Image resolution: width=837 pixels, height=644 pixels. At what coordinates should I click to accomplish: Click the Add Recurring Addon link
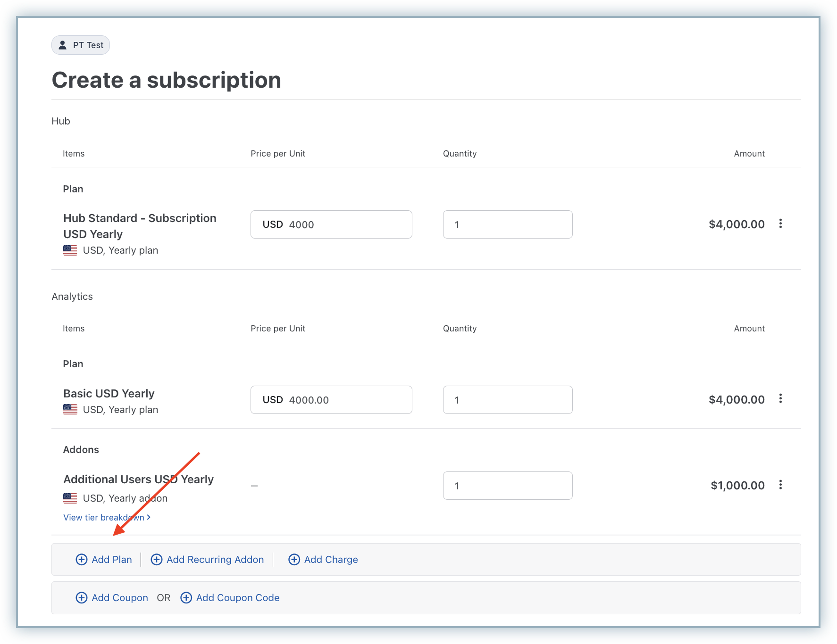point(215,560)
